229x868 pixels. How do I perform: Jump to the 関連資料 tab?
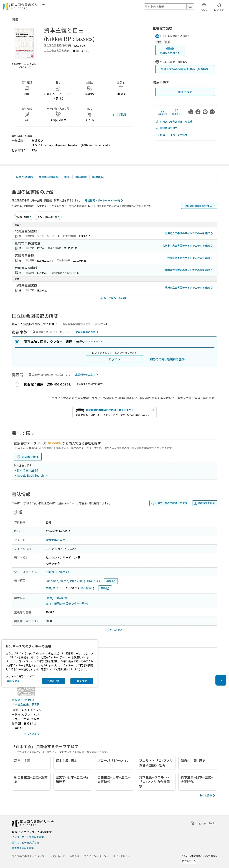98,177
